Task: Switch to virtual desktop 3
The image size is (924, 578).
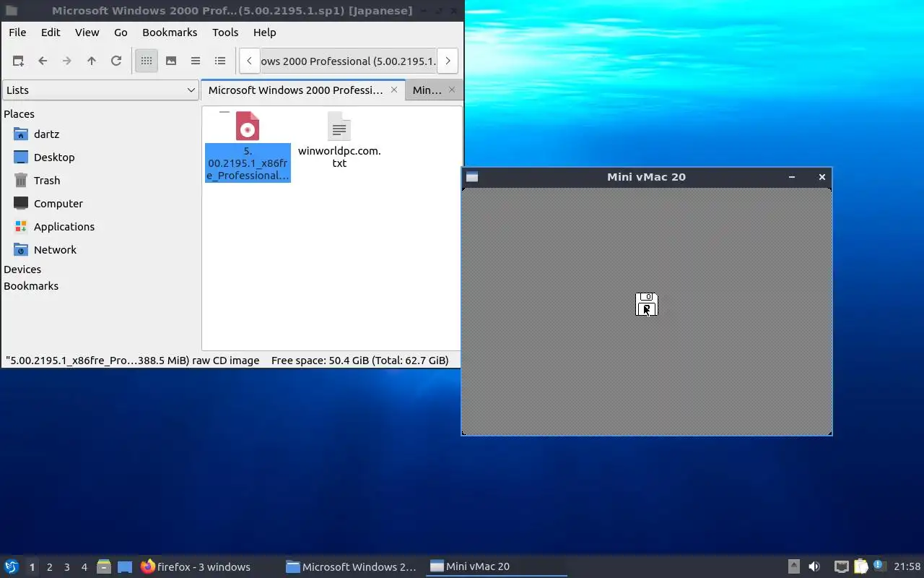Action: (x=66, y=567)
